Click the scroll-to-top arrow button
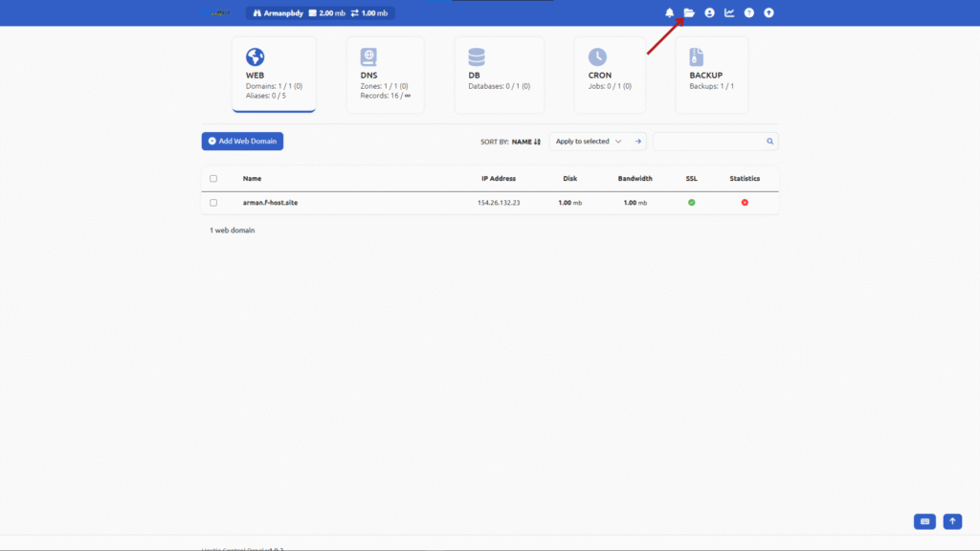The image size is (980, 551). 952,521
